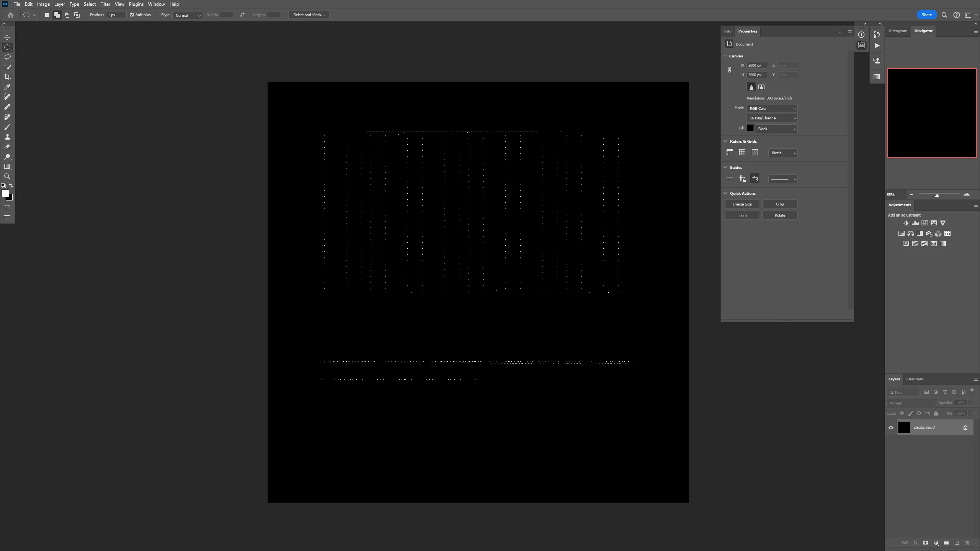Viewport: 980px width, 551px height.
Task: Toggle the canvas width-height link
Action: pos(730,70)
